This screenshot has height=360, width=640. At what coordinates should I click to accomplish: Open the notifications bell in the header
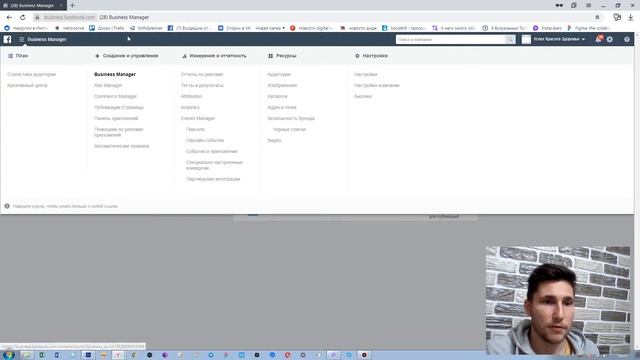(598, 39)
